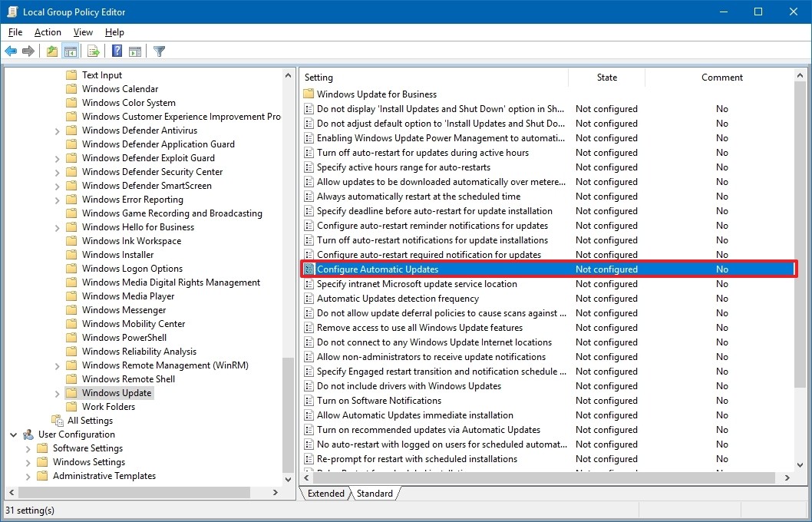Toggle the Show/Hide Console Tree toolbar icon
This screenshot has height=522, width=812.
(70, 51)
